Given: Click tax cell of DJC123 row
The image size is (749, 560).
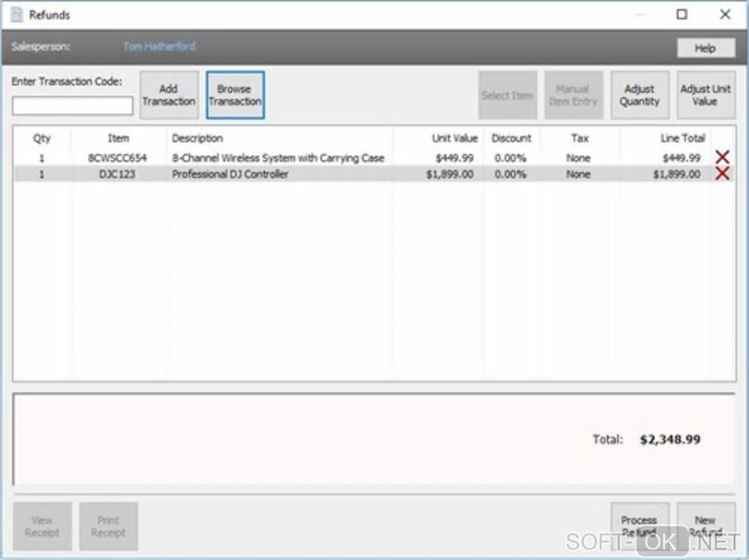Looking at the screenshot, I should click(579, 174).
